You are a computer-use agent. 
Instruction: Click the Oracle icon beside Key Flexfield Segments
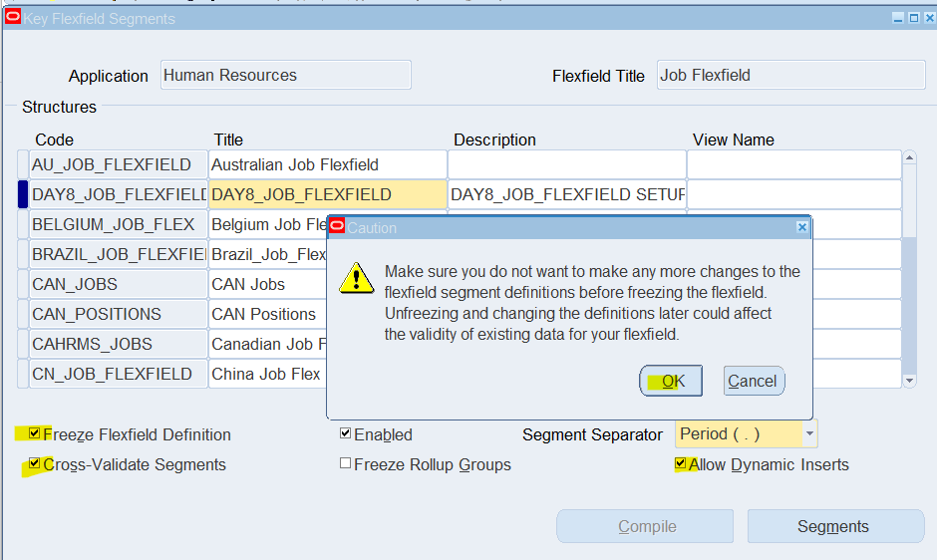point(13,16)
